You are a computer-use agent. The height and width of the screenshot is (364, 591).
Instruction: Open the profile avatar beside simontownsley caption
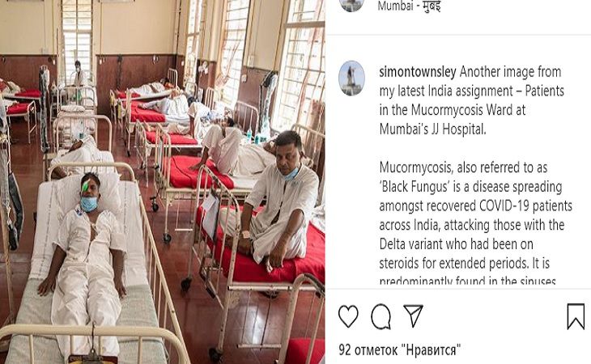coord(352,78)
